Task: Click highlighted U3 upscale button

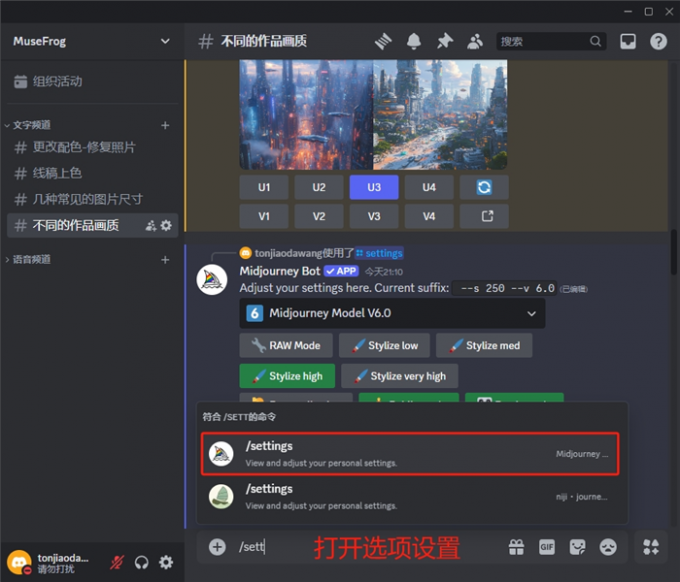Action: coord(374,187)
